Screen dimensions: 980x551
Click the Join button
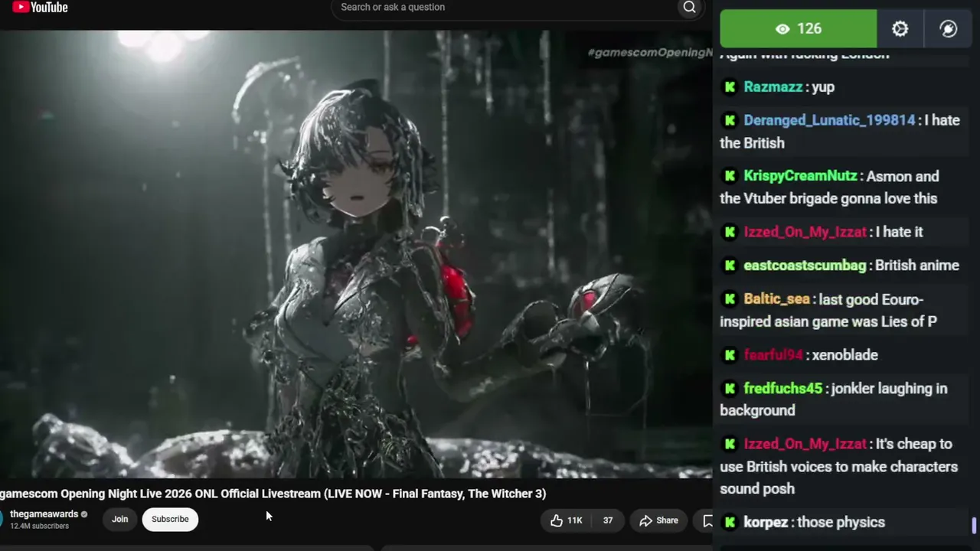[x=120, y=520]
